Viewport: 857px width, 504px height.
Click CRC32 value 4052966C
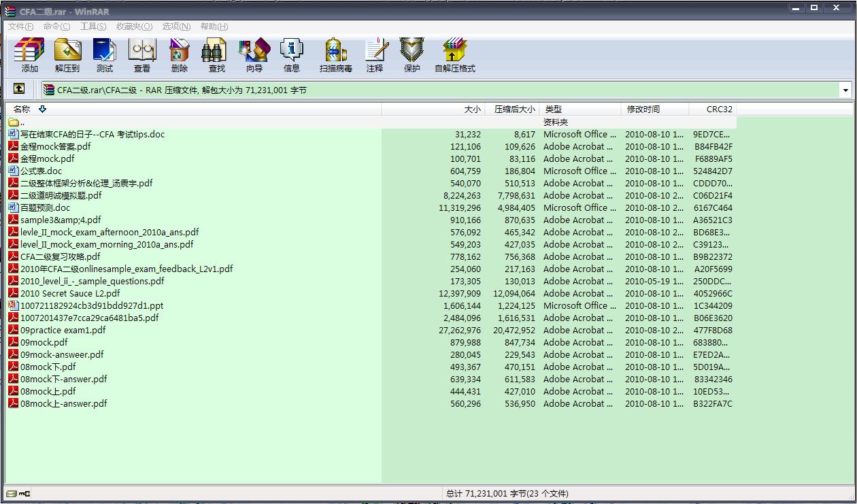click(x=713, y=293)
